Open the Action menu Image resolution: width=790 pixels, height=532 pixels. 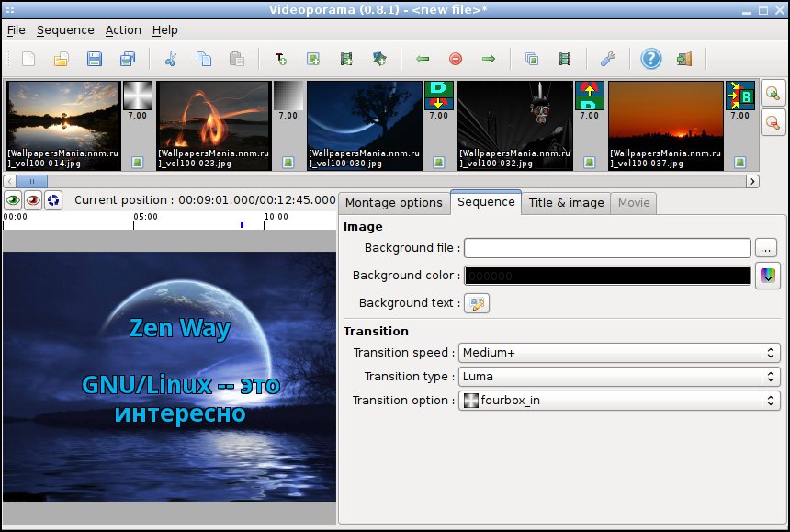123,30
